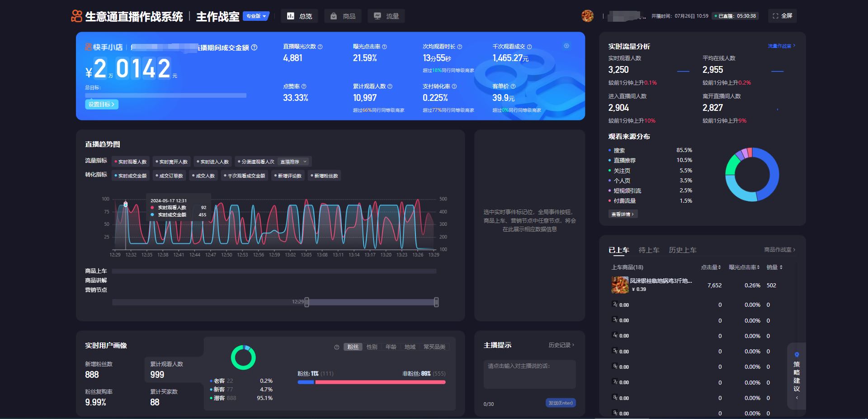Click the 发送(Enter) button
868x419 pixels.
[561, 403]
